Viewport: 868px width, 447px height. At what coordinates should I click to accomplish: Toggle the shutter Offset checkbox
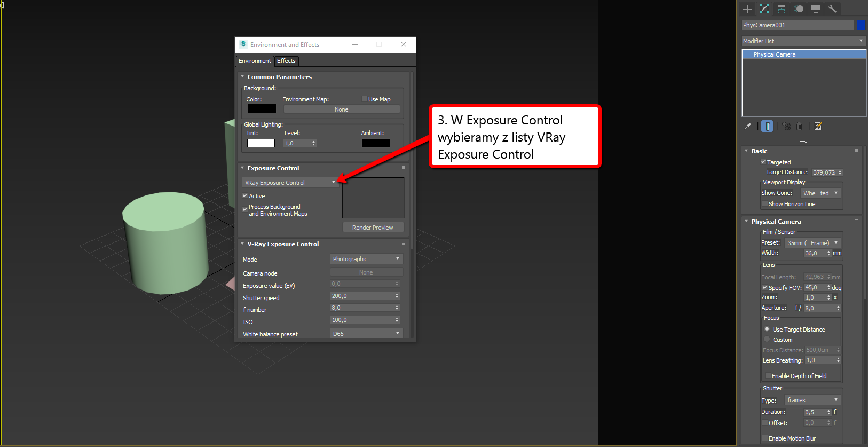[765, 423]
